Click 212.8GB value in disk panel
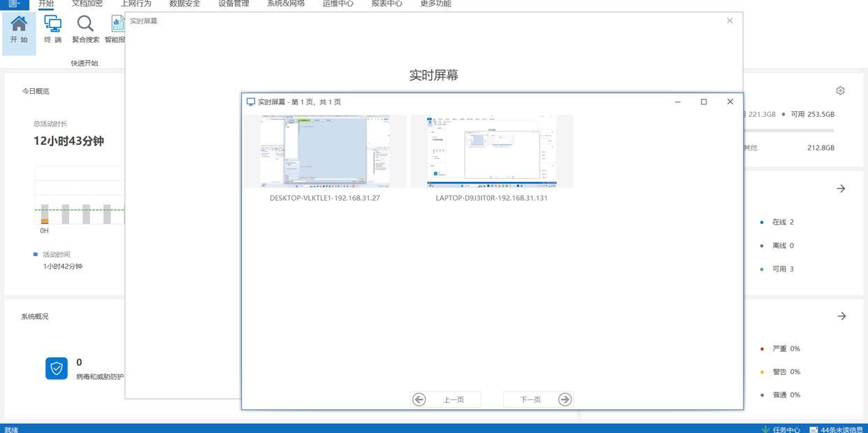 coord(820,148)
